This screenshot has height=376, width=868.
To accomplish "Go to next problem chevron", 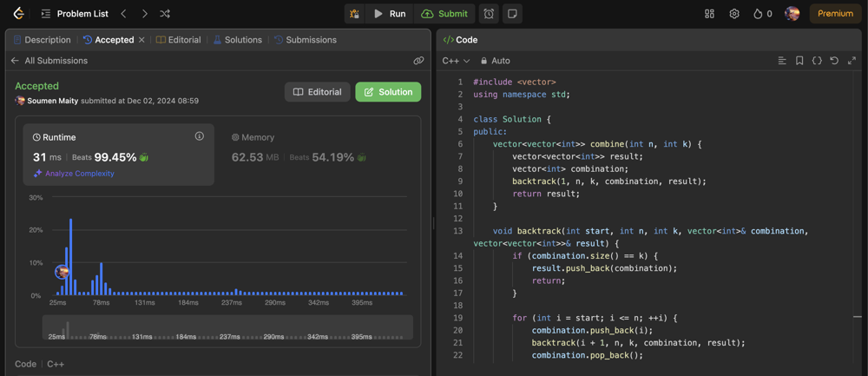I will (144, 14).
